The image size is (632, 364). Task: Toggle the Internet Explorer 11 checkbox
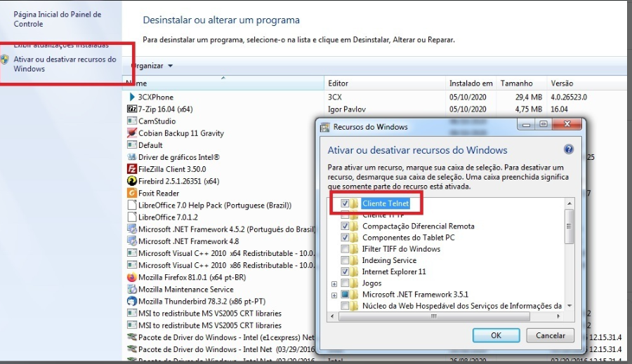click(x=345, y=271)
